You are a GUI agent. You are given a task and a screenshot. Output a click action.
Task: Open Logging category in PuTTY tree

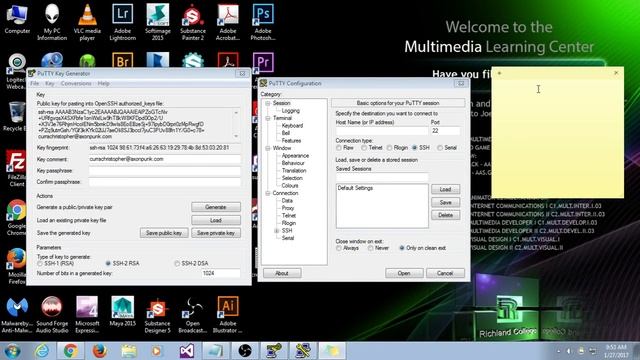coord(291,111)
